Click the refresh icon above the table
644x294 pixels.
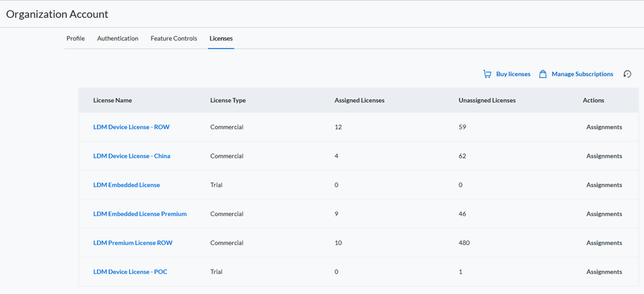tap(627, 74)
